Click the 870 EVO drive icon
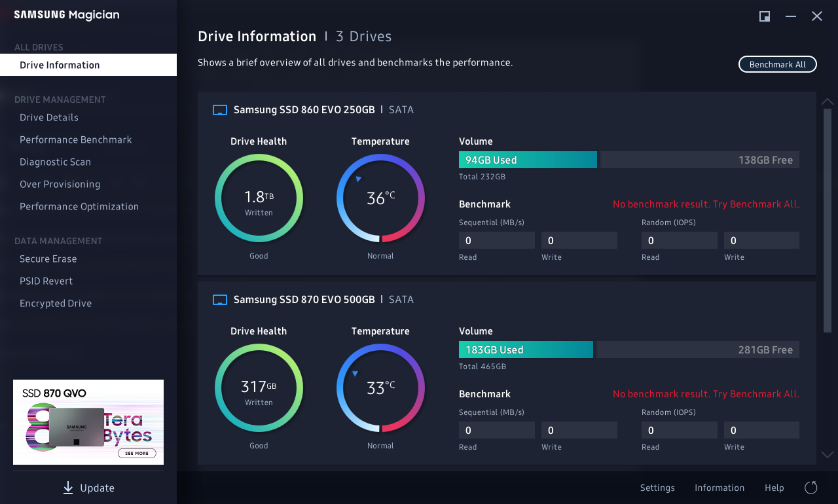 pos(220,300)
